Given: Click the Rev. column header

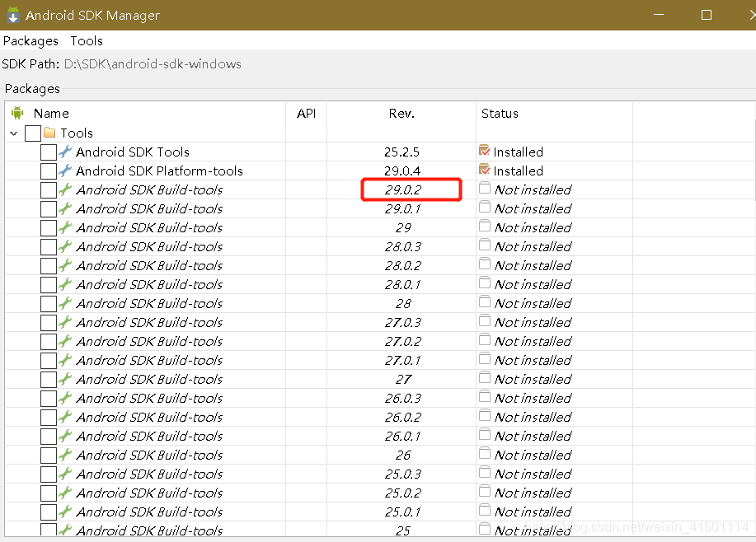Looking at the screenshot, I should pos(401,113).
